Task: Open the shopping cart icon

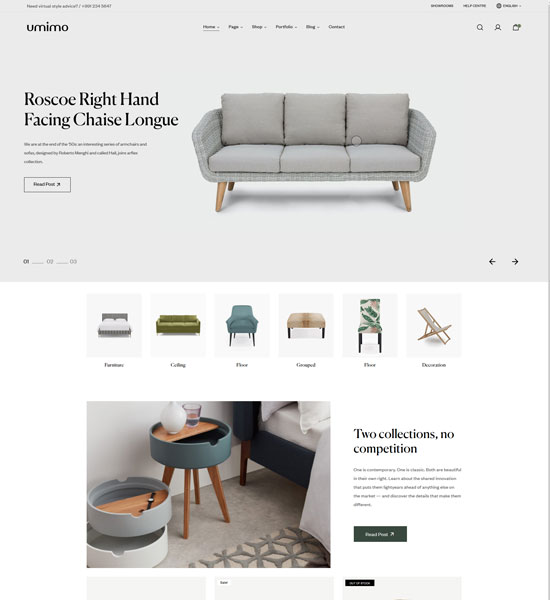Action: 516,27
